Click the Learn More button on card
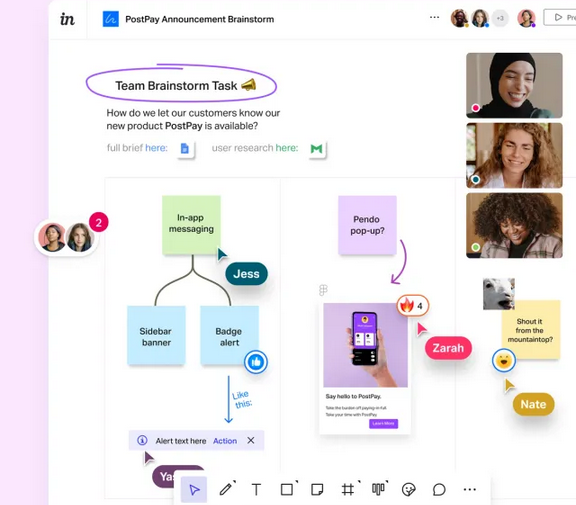Screen dimensions: 576x505 [x=384, y=423]
